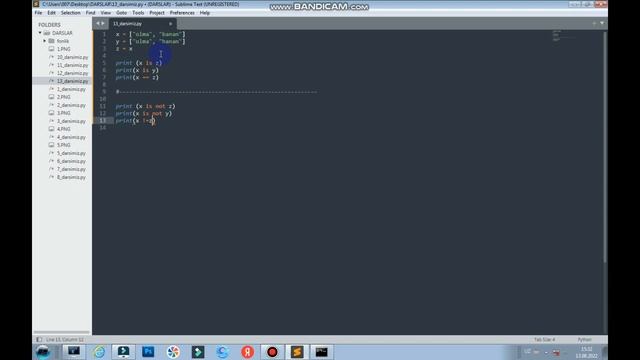Screen dimensions: 640x360
Task: Open Bandicam red record icon in taskbar
Action: coord(272,352)
